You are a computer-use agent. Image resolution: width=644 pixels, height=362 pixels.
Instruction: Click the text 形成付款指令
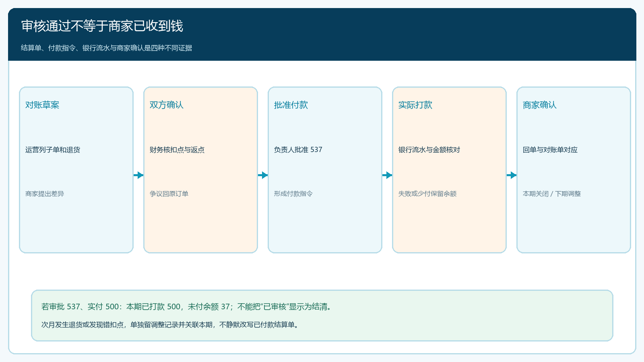293,193
